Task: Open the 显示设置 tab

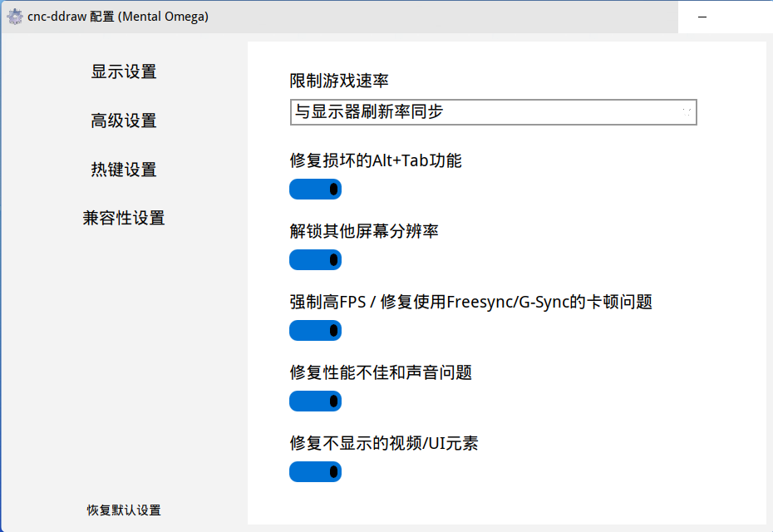Action: point(124,72)
